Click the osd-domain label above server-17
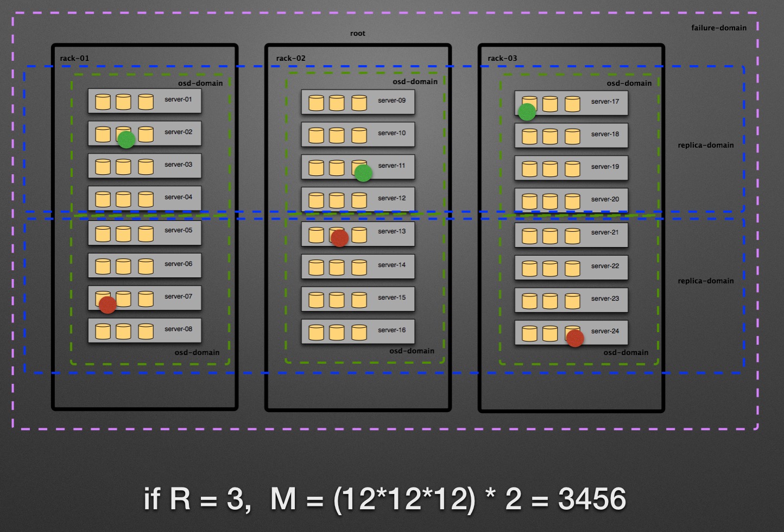The width and height of the screenshot is (784, 532). click(629, 83)
